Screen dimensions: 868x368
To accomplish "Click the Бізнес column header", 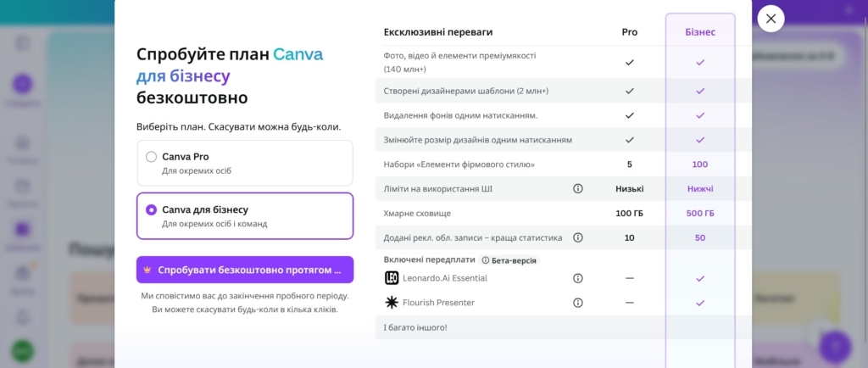I will click(x=700, y=32).
